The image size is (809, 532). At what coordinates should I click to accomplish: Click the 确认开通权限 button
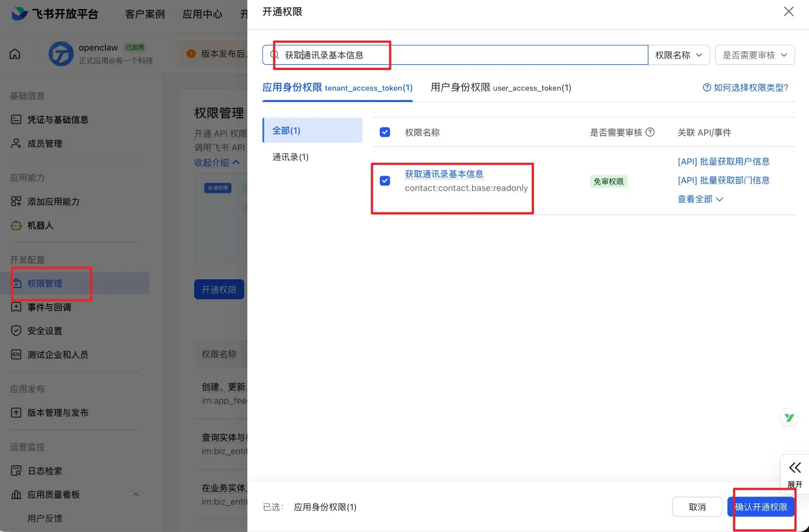pyautogui.click(x=761, y=507)
